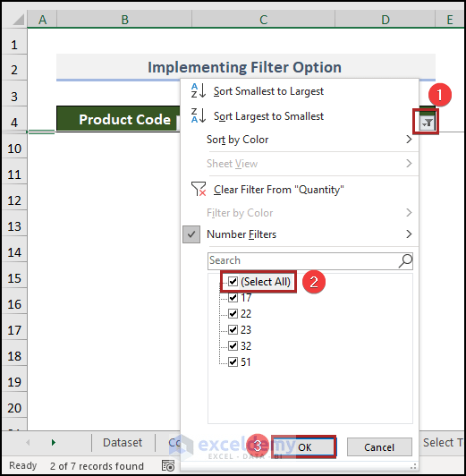Click the previous sheet navigation arrow
The height and width of the screenshot is (476, 466).
(x=28, y=442)
